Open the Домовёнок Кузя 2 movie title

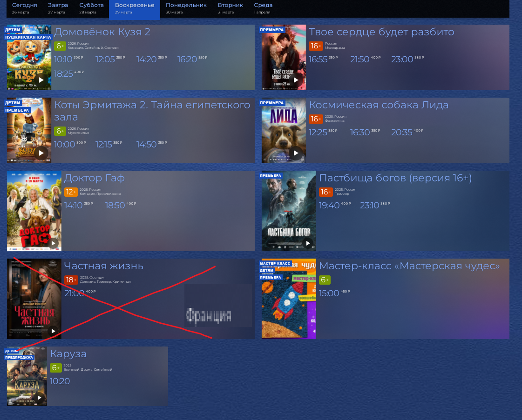[102, 32]
